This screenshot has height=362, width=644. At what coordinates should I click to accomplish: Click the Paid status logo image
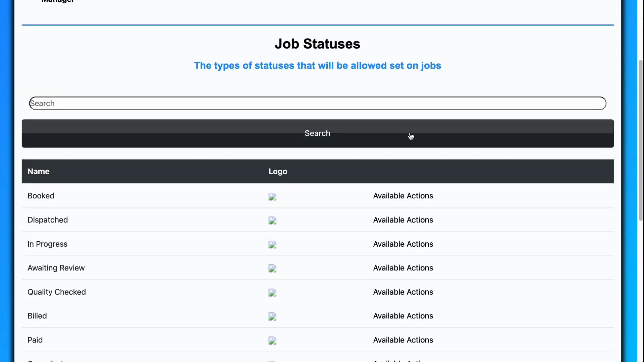272,341
